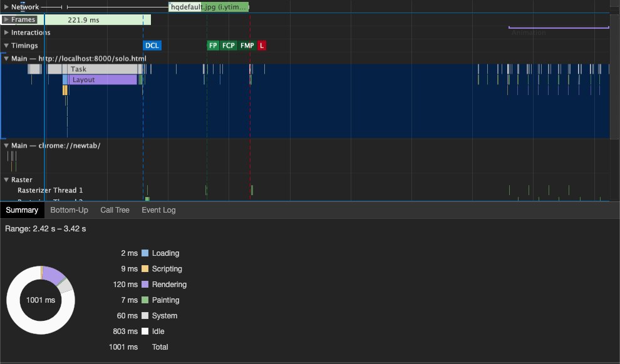
Task: Select the hqdefault.jpg network request
Action: 209,7
